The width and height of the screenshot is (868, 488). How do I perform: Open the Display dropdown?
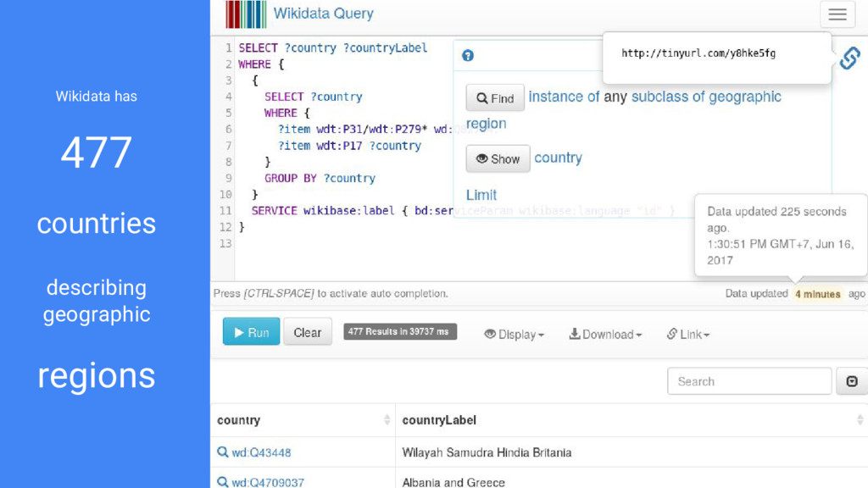pos(515,334)
